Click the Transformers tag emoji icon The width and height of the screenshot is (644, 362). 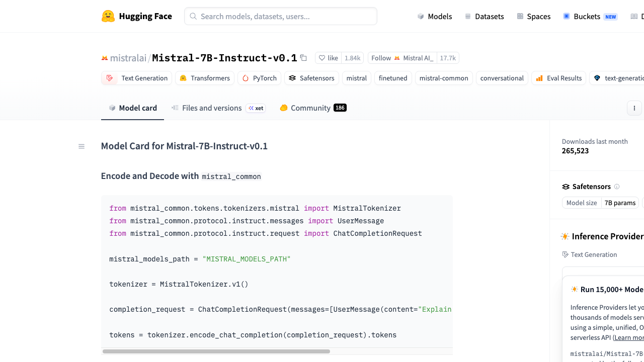[x=183, y=78]
